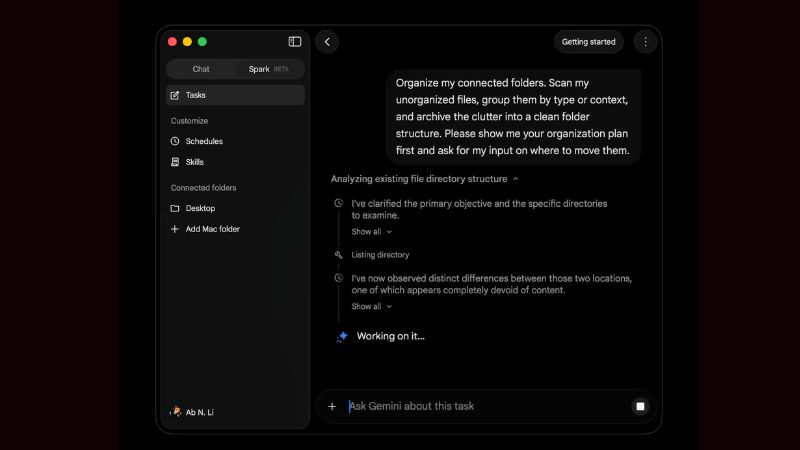Click the sparkle icon next to Working on it

(342, 336)
